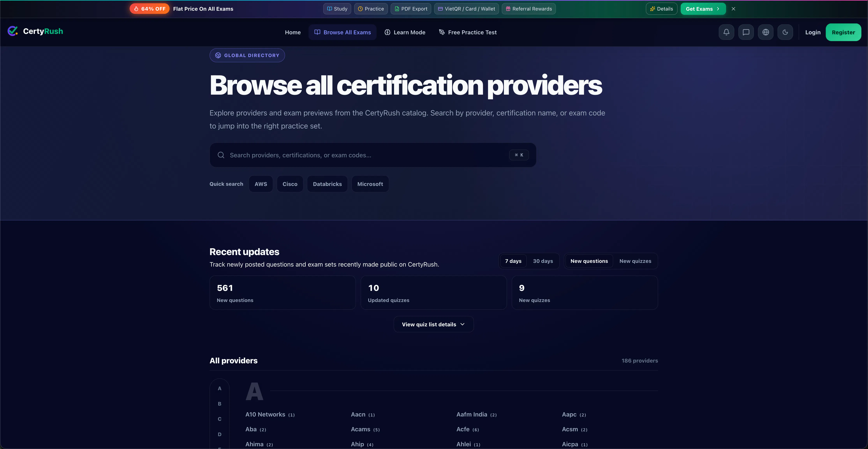The height and width of the screenshot is (449, 868).
Task: Open Aacn provider
Action: click(x=363, y=415)
